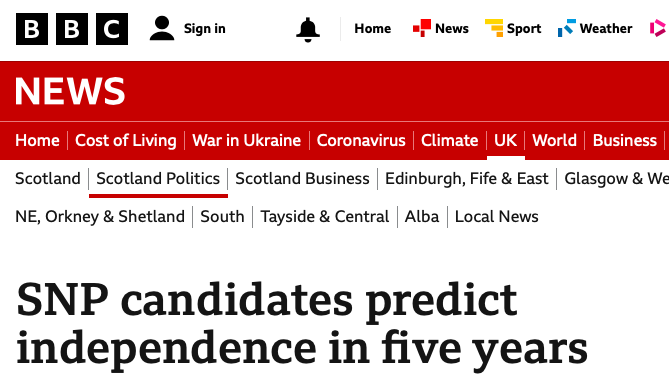Open War in Ukraine section
Image resolution: width=669 pixels, height=387 pixels.
[247, 140]
